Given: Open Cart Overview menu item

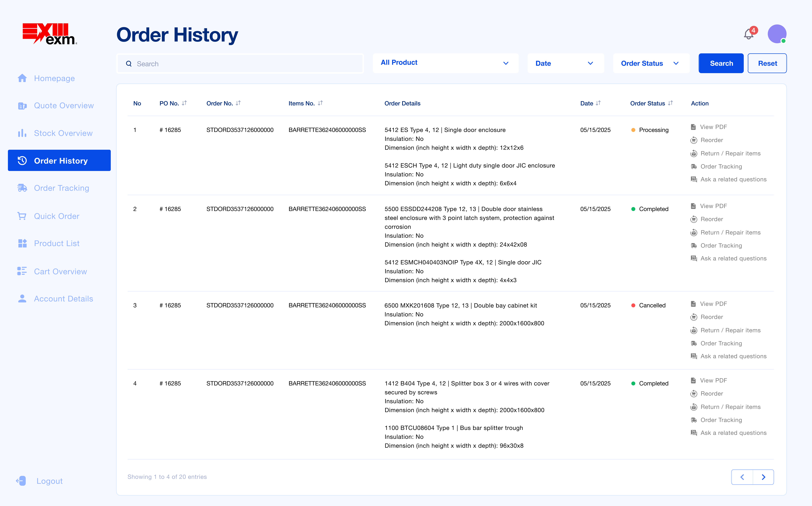Looking at the screenshot, I should 60,271.
